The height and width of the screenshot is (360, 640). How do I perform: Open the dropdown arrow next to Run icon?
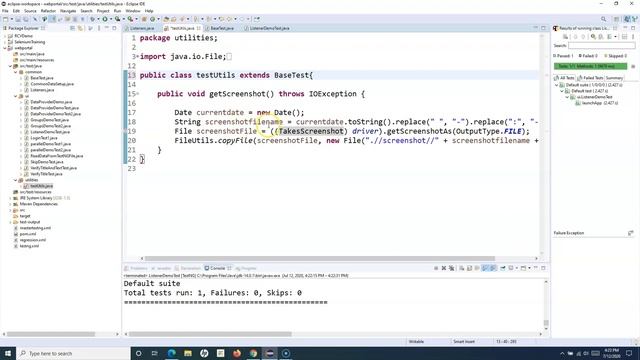[110, 19]
